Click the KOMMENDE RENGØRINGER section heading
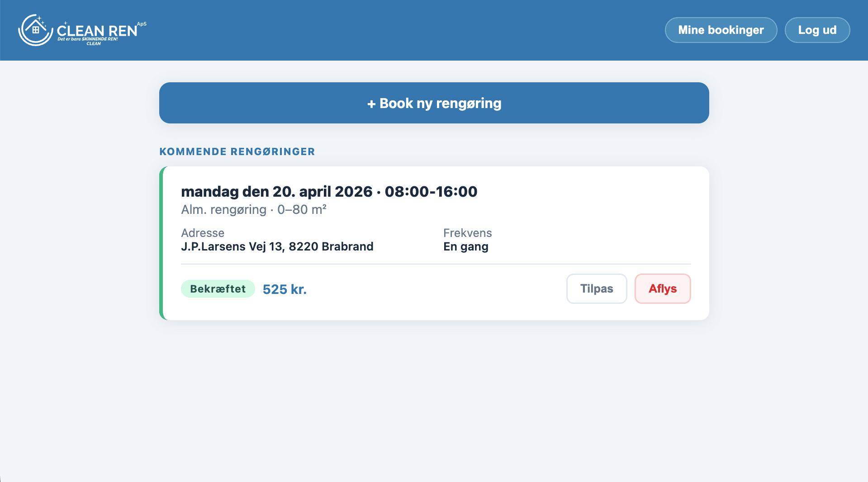868x482 pixels. (237, 151)
